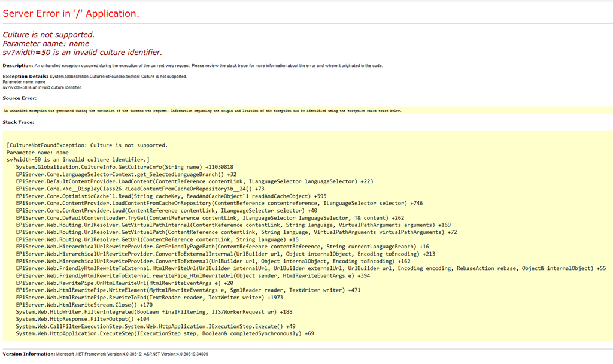This screenshot has width=613, height=364.
Task: Click the "[CultureNotFoundException: Culture is not supported." stack trace line
Action: (87, 145)
